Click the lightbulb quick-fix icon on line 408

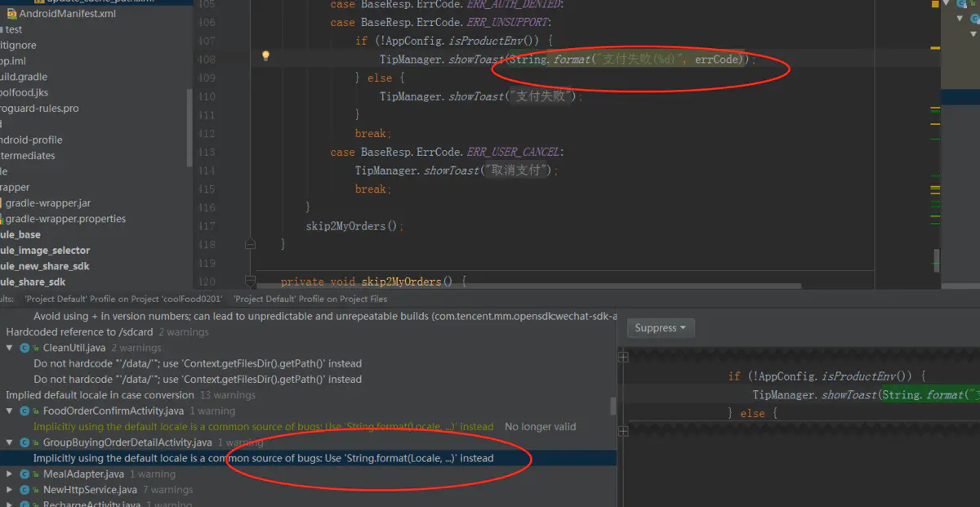[265, 56]
